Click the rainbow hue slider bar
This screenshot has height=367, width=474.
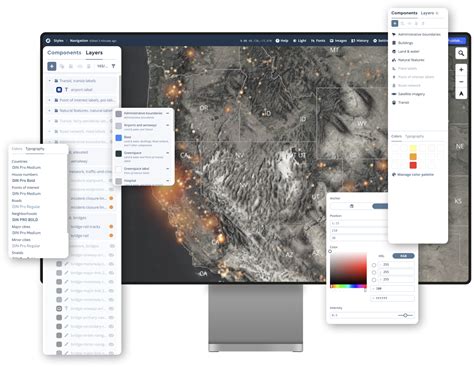pos(348,286)
